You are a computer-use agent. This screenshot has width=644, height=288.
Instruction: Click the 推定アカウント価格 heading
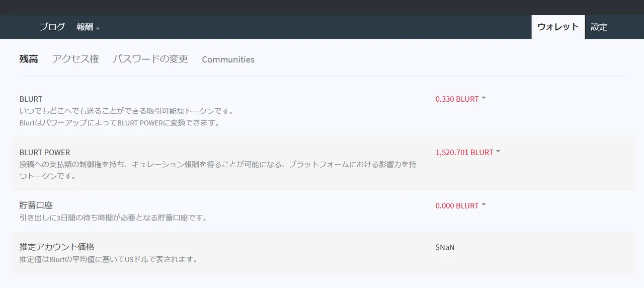(x=57, y=247)
